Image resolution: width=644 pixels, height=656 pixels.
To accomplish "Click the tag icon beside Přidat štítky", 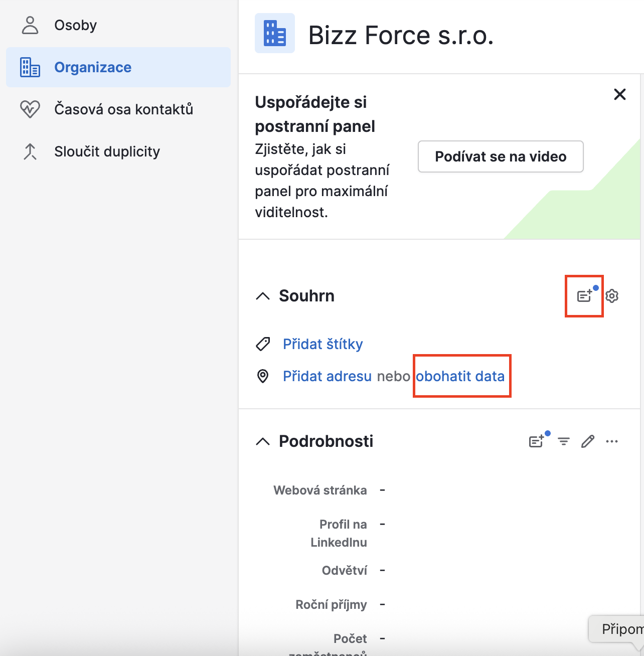I will (x=263, y=344).
